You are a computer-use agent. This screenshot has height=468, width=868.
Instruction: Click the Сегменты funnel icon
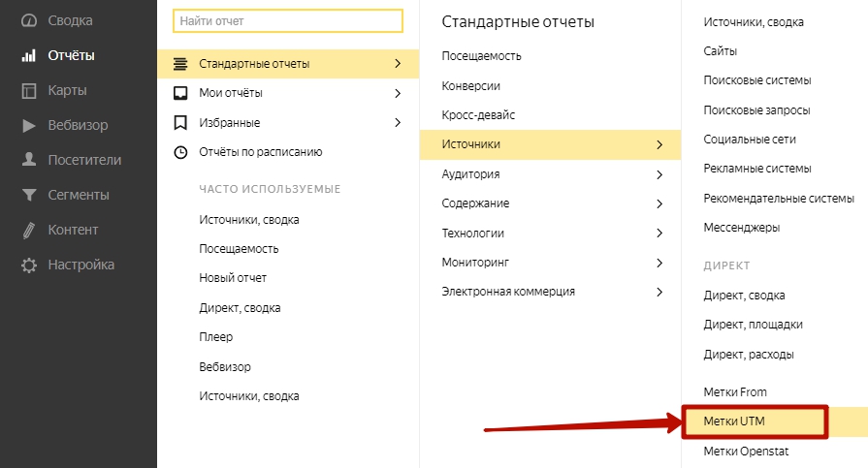coord(29,195)
